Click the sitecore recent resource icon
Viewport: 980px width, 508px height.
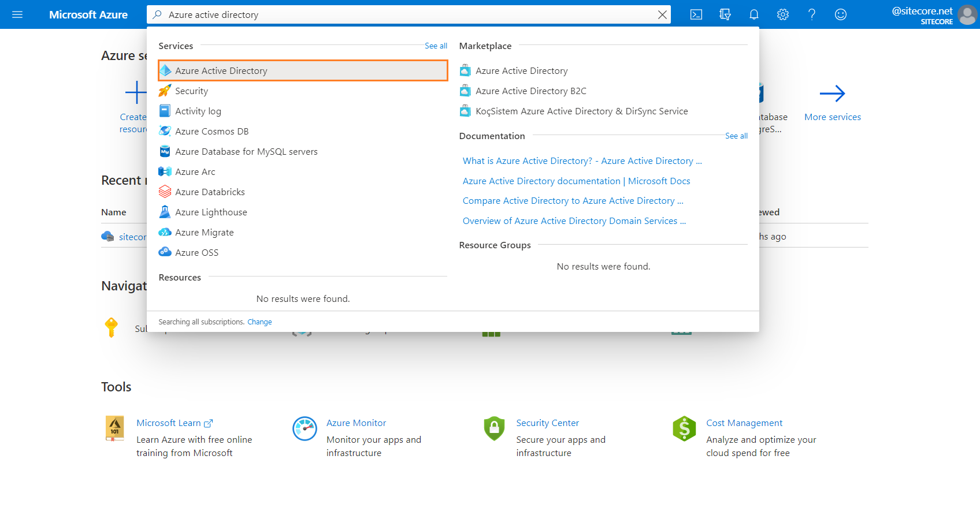pyautogui.click(x=107, y=236)
